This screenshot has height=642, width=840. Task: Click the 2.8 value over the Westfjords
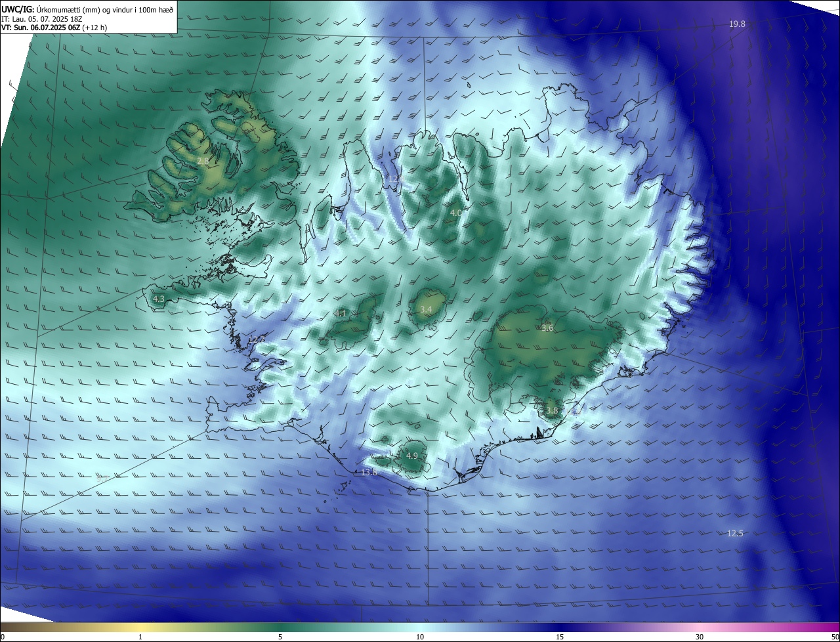point(203,161)
